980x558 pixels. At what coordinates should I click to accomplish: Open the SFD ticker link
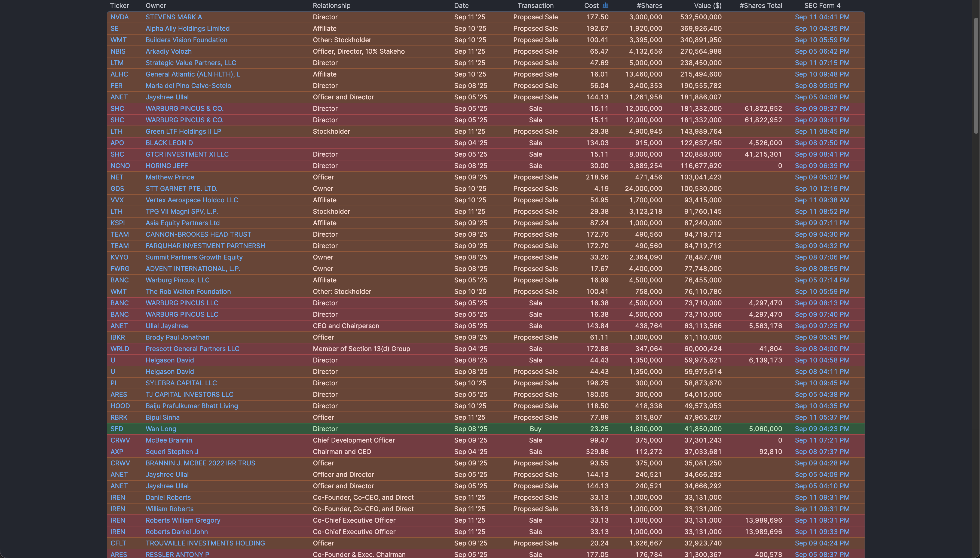tap(117, 429)
